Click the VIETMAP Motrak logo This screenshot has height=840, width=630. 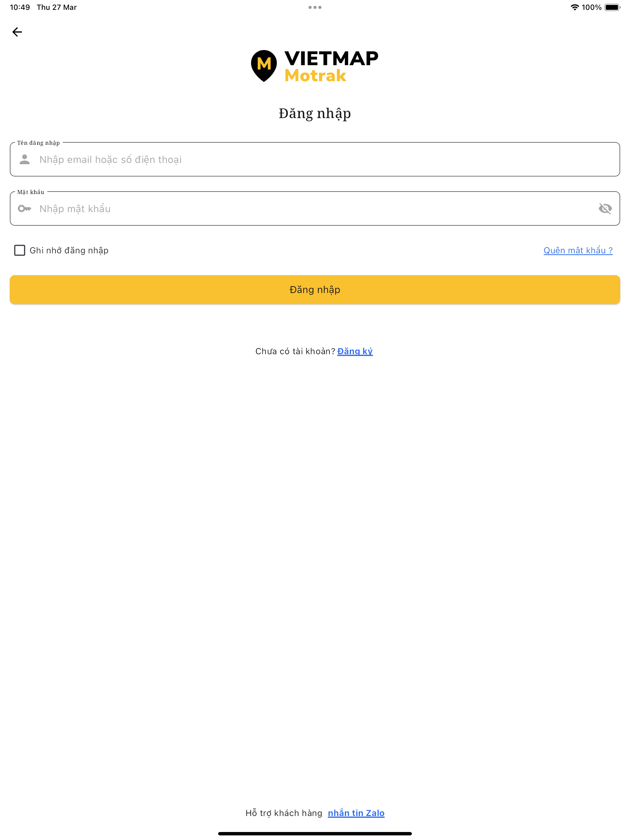point(315,66)
